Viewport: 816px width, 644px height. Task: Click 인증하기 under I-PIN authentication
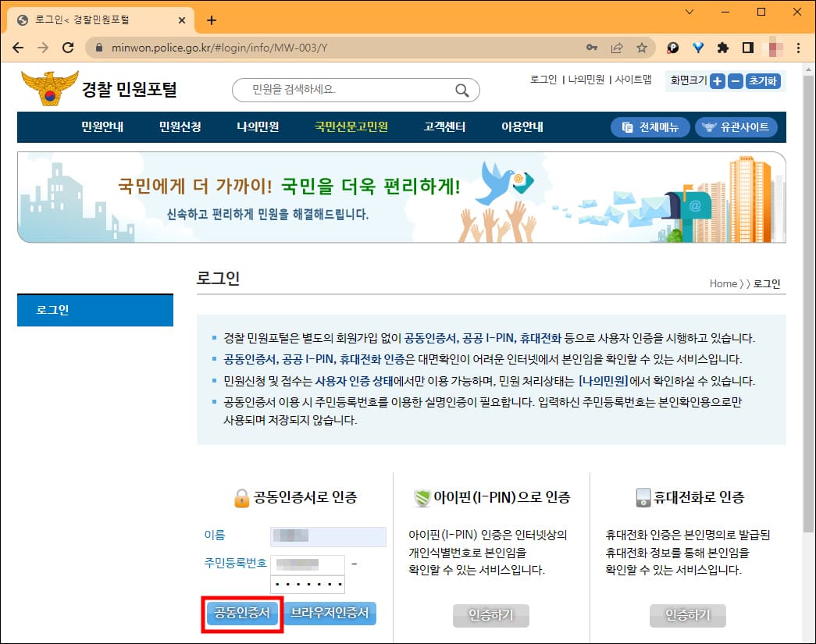(x=490, y=616)
